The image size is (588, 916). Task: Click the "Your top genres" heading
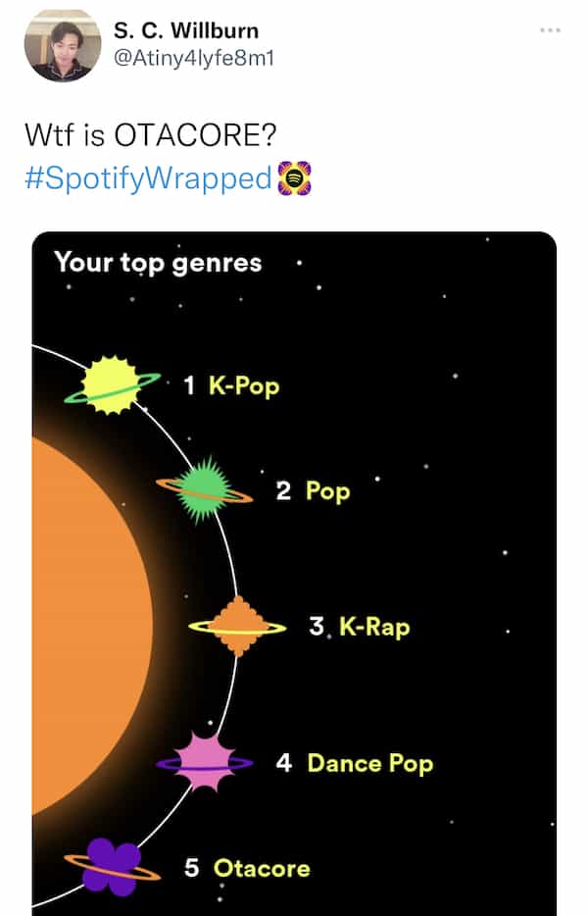pyautogui.click(x=158, y=263)
